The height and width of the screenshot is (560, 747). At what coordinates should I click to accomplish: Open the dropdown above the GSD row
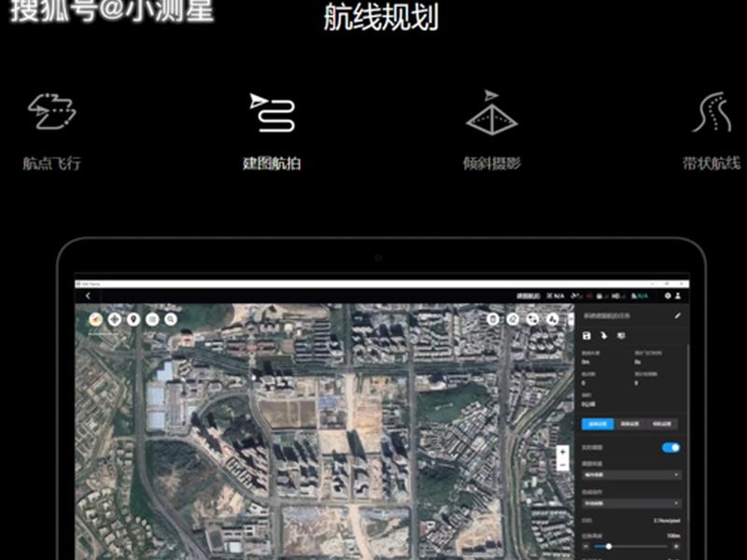[x=631, y=503]
